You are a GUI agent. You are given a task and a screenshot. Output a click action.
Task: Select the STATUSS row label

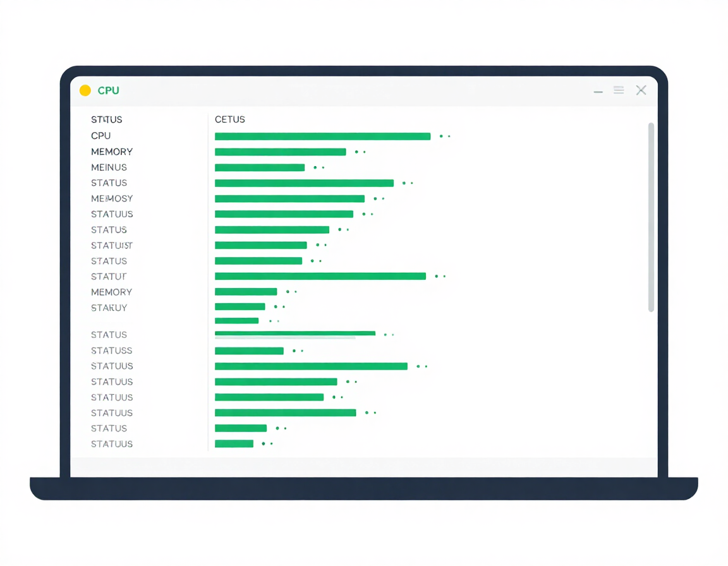point(111,351)
